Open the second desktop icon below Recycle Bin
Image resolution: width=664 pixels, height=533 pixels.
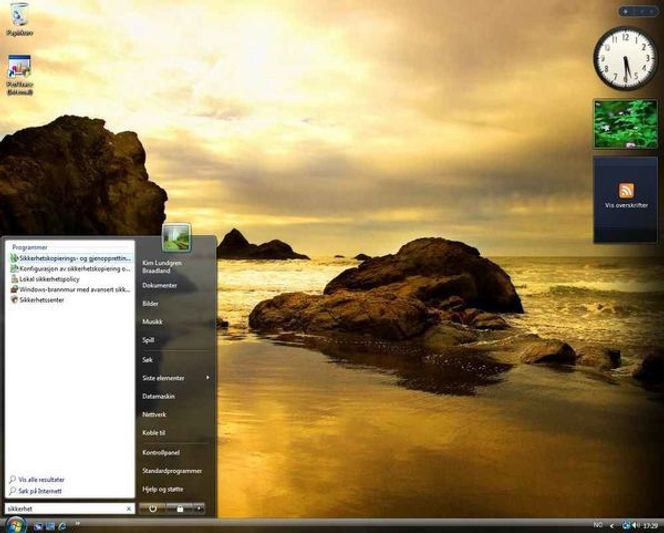[19, 75]
